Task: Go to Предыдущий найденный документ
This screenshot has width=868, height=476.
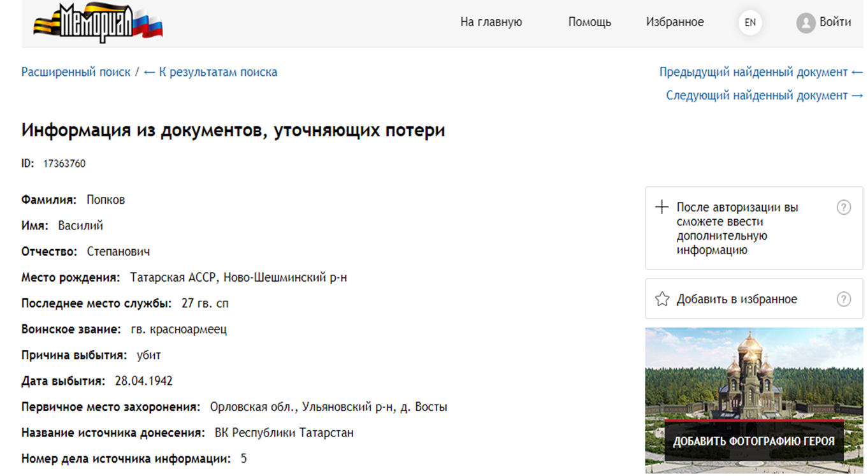Action: (x=760, y=72)
